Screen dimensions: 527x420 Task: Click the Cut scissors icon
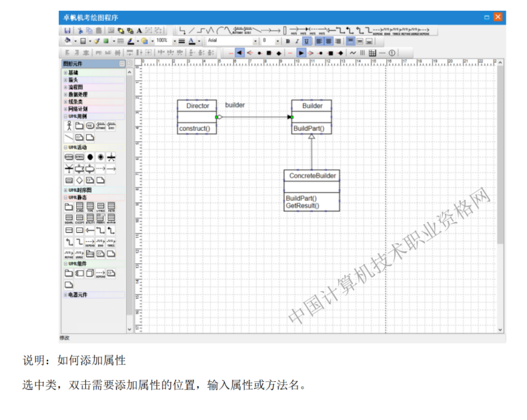(x=80, y=31)
